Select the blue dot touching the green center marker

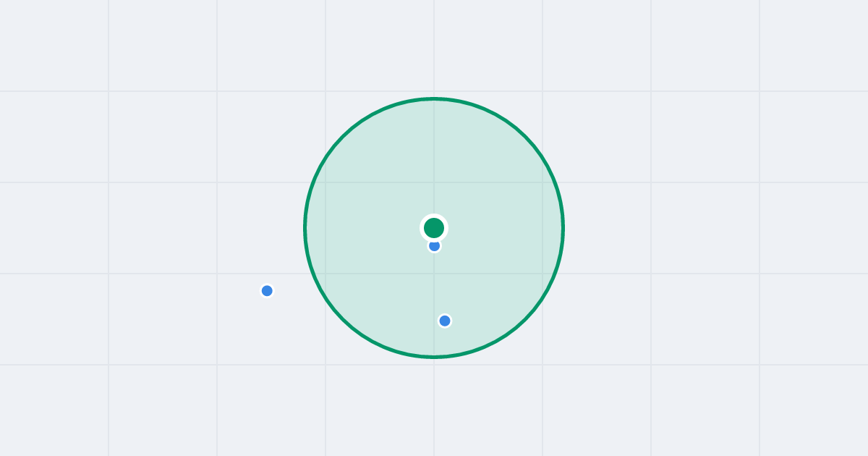434,246
